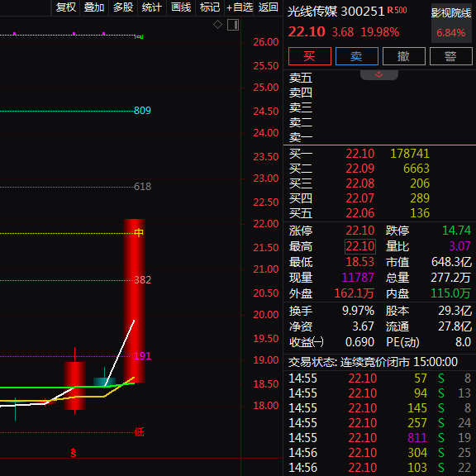Screen dimensions: 476x476
Task: Expand order book with red chevron
Action: 378,74
